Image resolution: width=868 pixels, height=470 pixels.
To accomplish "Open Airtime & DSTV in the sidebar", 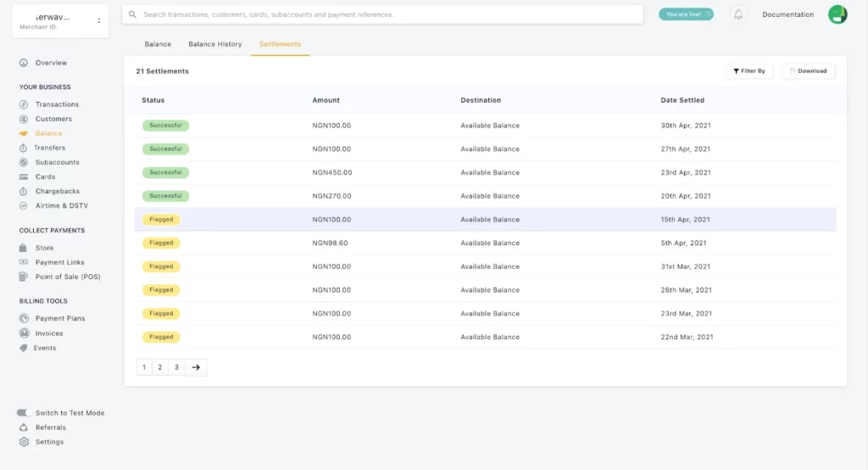I will pos(61,205).
